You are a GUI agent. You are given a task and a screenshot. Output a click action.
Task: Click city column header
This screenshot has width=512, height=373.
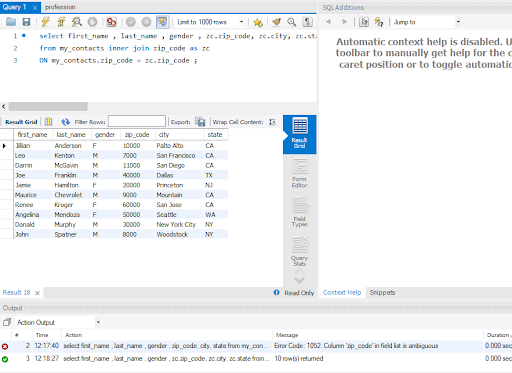[x=179, y=135]
